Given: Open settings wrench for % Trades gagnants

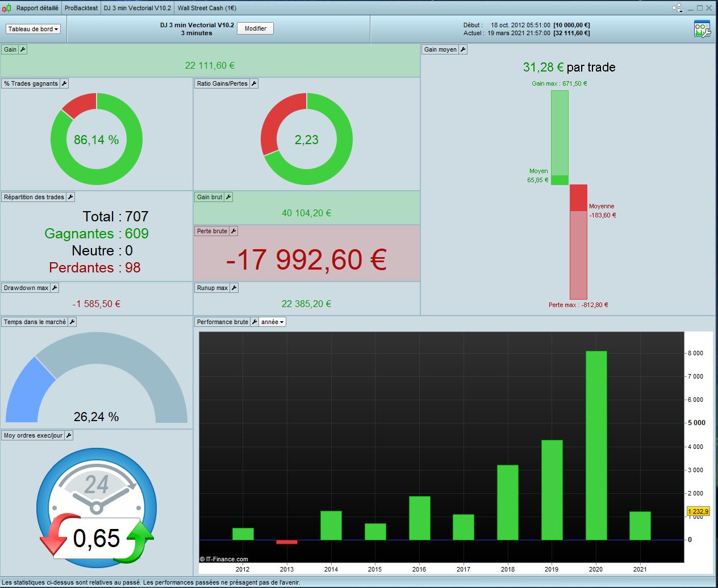Looking at the screenshot, I should pyautogui.click(x=64, y=83).
